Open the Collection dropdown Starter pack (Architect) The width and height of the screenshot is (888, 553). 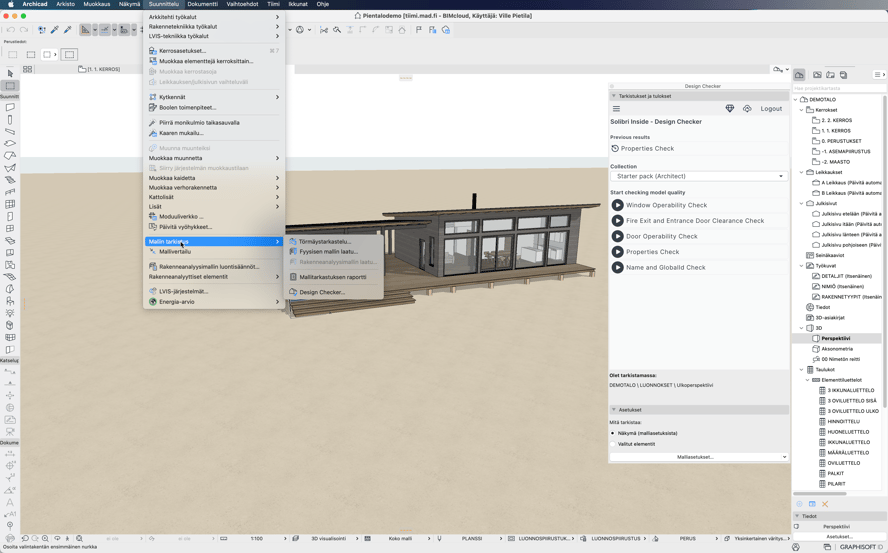pos(699,176)
